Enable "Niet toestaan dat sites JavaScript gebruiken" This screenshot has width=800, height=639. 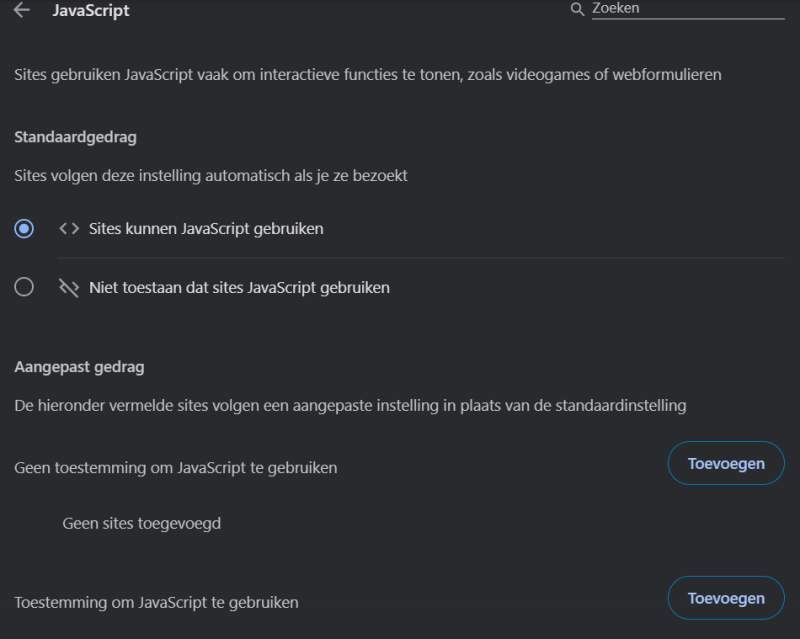[22, 287]
